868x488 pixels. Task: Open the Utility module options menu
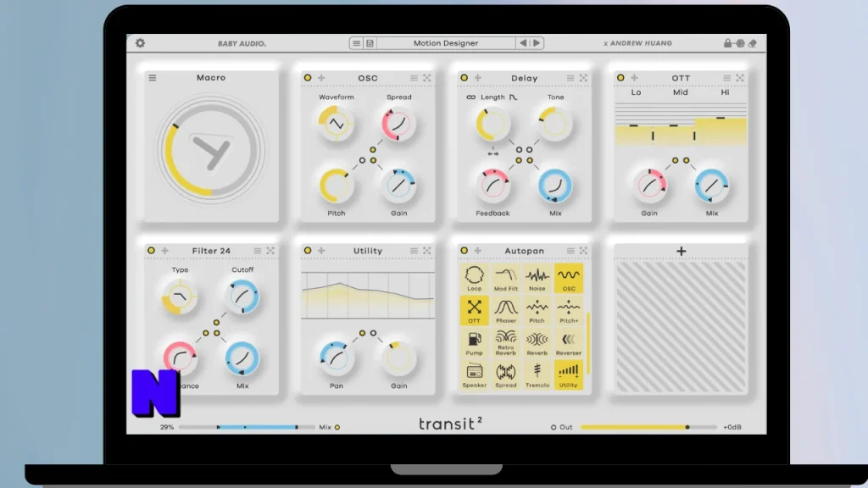pos(414,251)
